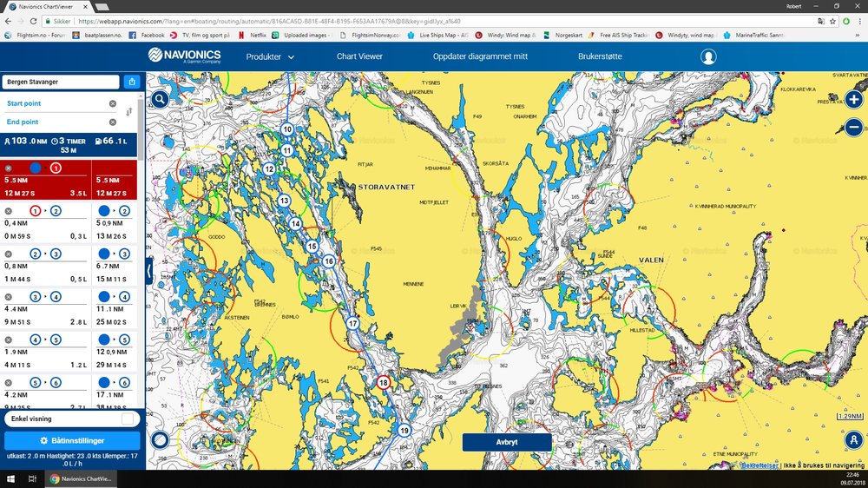Click the round icon at the map's lower left

point(160,440)
